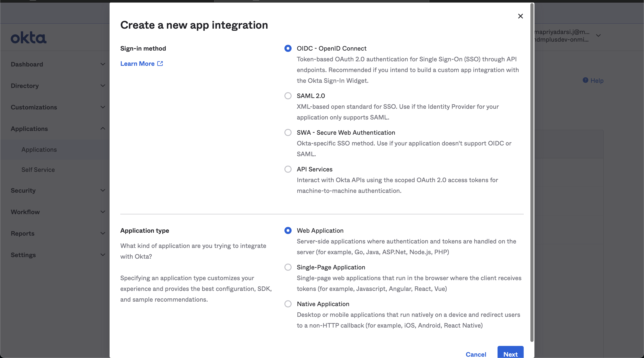Choose SWA - Secure Web Authentication
Screen dimensions: 644x358
[288, 132]
